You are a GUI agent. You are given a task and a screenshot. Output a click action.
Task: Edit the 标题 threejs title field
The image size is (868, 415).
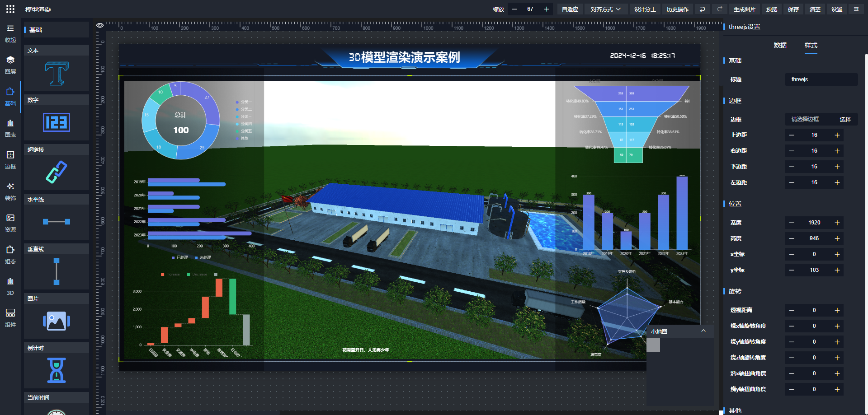(x=821, y=79)
